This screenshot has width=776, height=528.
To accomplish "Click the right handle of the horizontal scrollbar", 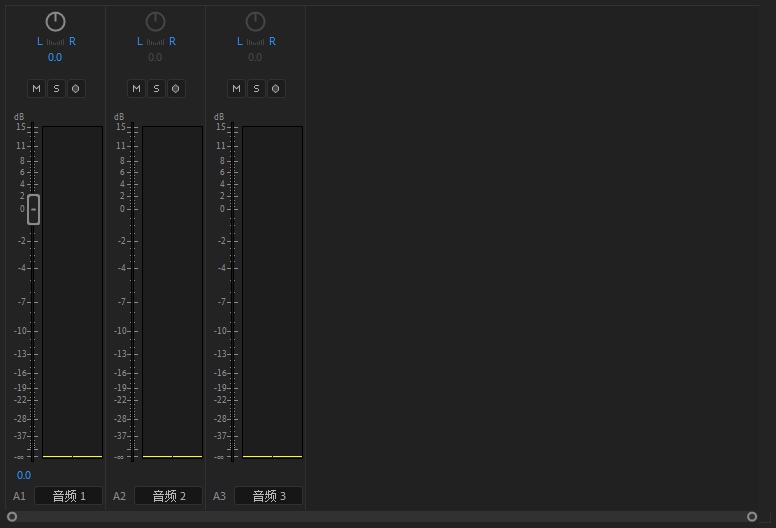I will click(752, 517).
